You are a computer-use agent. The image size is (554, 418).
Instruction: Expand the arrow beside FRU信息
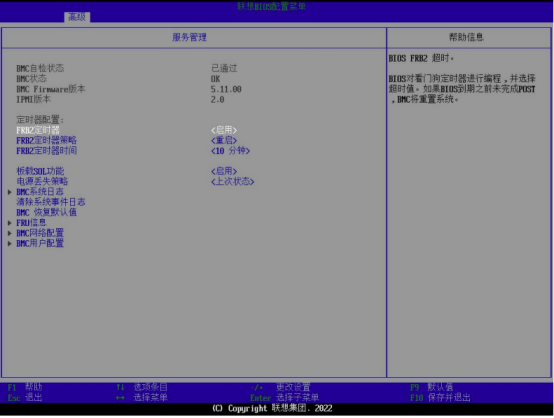click(10, 223)
